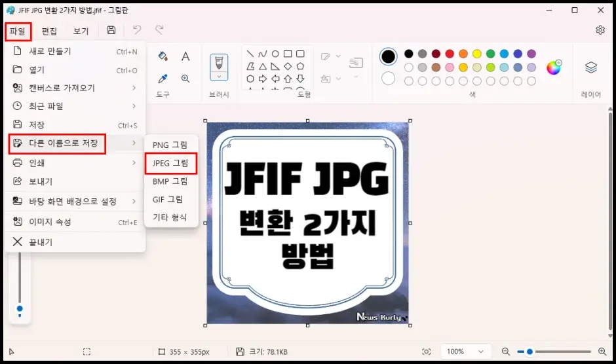616x364 pixels.
Task: Open the shape outline dropdown
Action: 330,56
